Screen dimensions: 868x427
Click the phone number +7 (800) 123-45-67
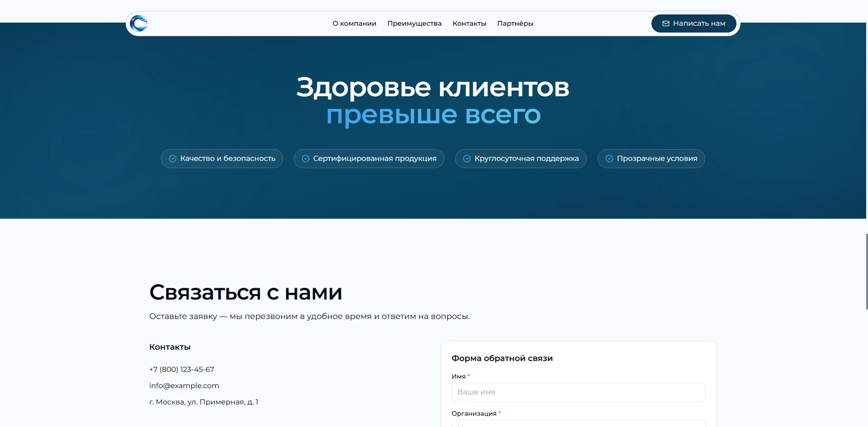point(181,369)
